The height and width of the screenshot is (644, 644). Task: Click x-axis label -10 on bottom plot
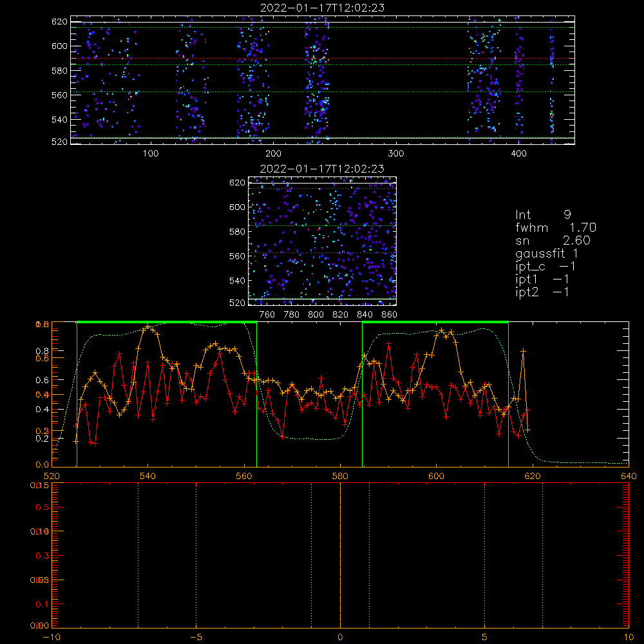[x=52, y=638]
